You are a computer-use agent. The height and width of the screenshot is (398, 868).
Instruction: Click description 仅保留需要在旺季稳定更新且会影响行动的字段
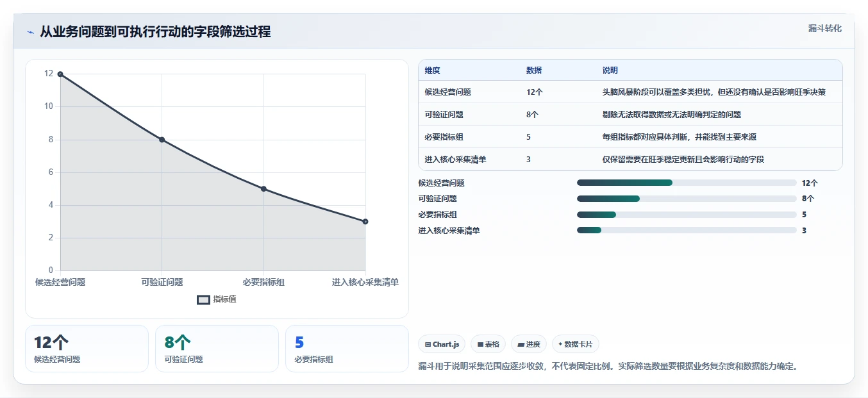coord(683,160)
